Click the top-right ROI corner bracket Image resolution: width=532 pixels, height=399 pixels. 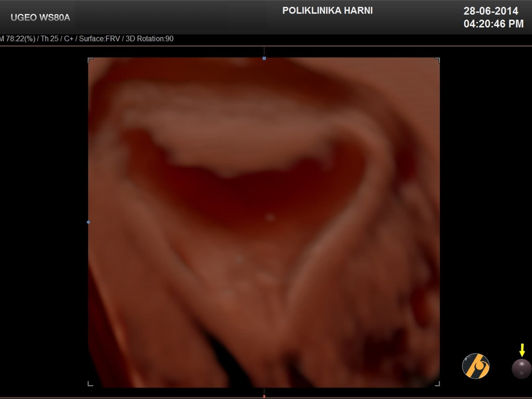coord(437,60)
